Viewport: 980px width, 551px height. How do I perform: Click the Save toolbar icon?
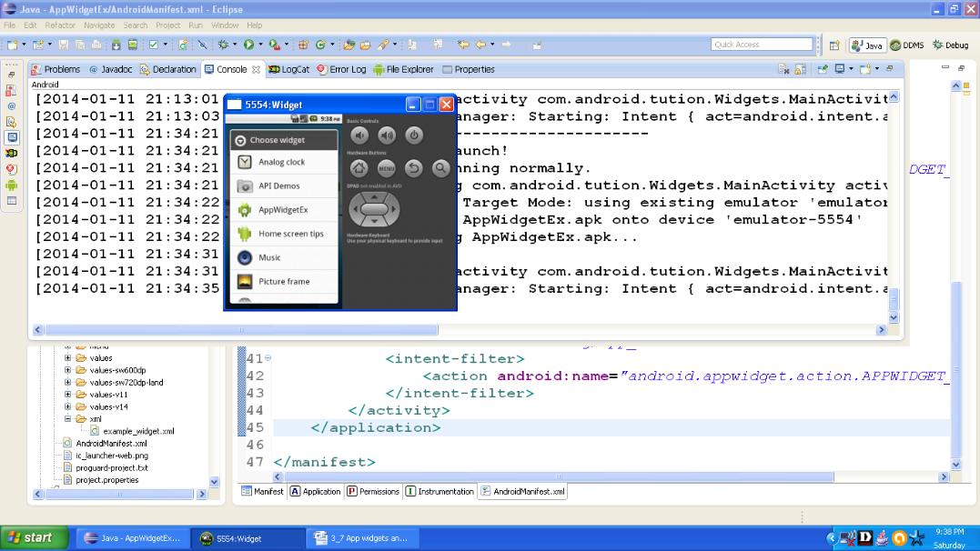coord(63,45)
